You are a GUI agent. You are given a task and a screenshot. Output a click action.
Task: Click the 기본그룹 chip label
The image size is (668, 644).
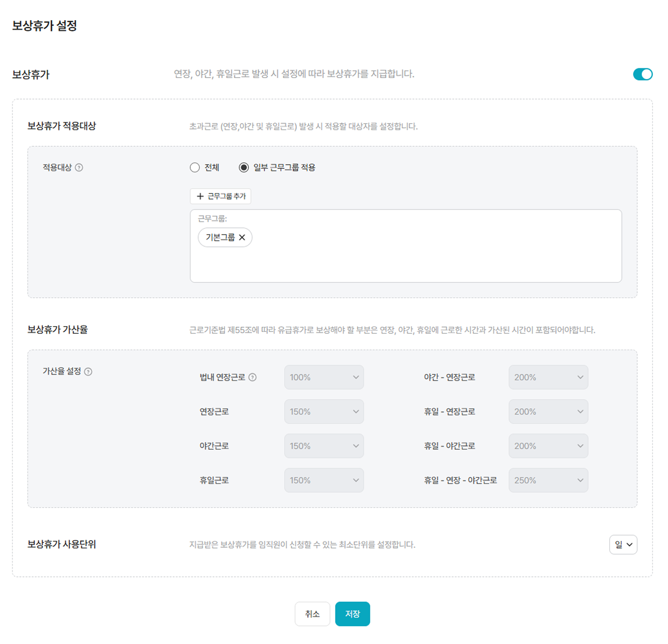pyautogui.click(x=220, y=237)
